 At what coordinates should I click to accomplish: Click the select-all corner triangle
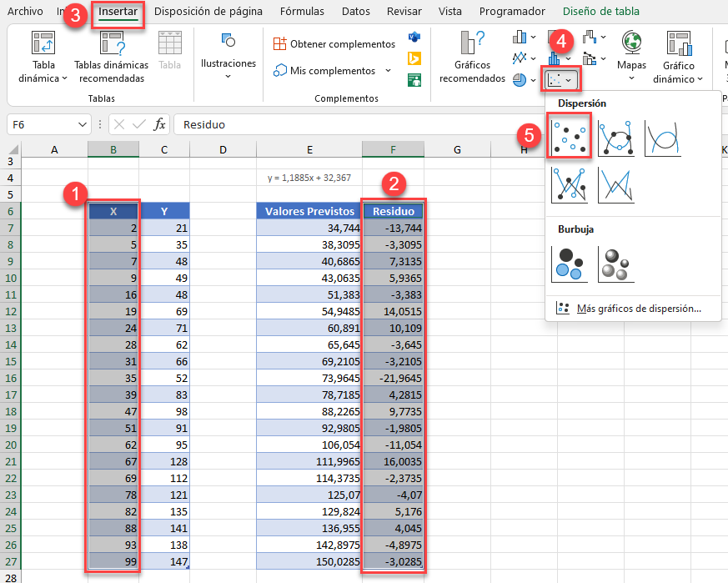[13, 149]
